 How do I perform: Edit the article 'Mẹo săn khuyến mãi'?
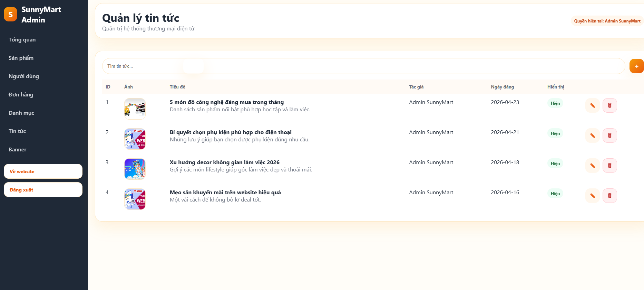tap(593, 196)
